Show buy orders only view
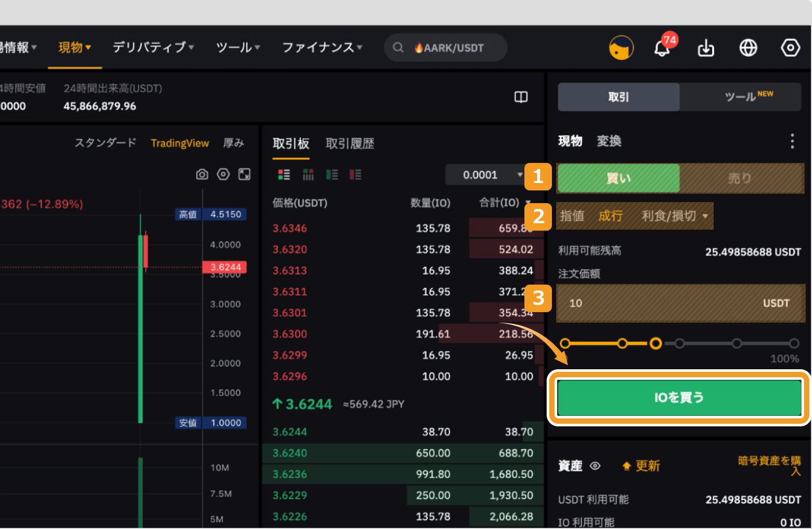 [332, 175]
